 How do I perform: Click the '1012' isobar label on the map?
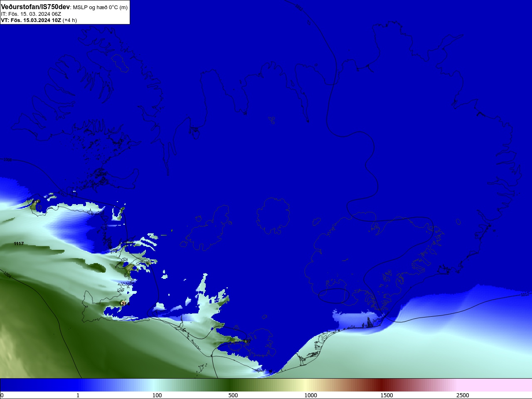pos(525,295)
